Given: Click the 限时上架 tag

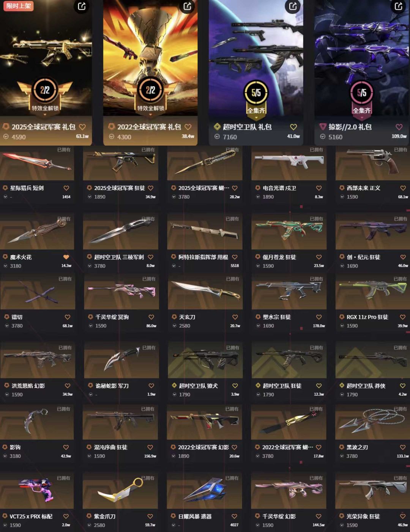Looking at the screenshot, I should tap(19, 6).
